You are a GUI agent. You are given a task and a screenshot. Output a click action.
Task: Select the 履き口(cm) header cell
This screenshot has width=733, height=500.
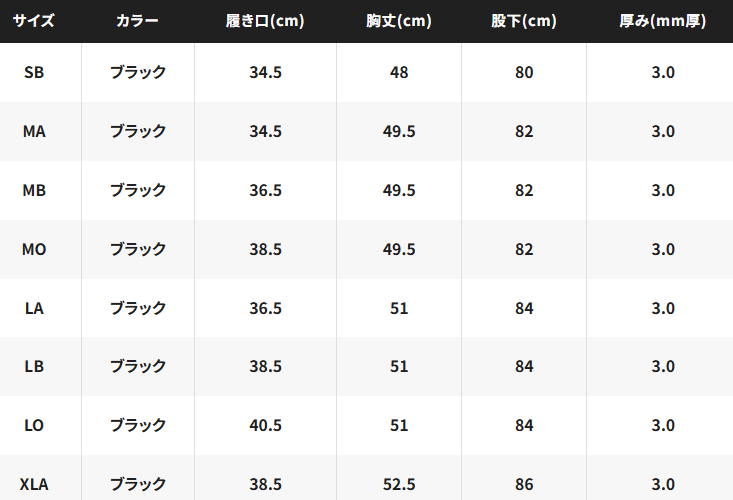(265, 21)
